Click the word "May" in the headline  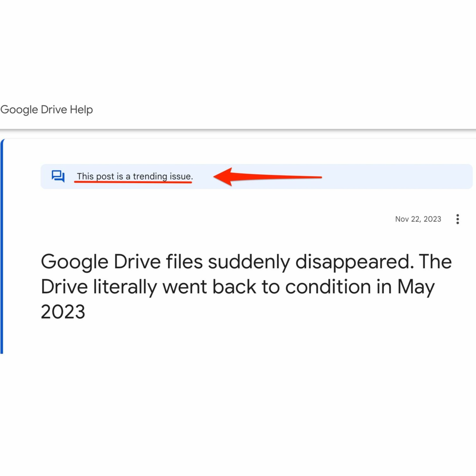pyautogui.click(x=416, y=287)
